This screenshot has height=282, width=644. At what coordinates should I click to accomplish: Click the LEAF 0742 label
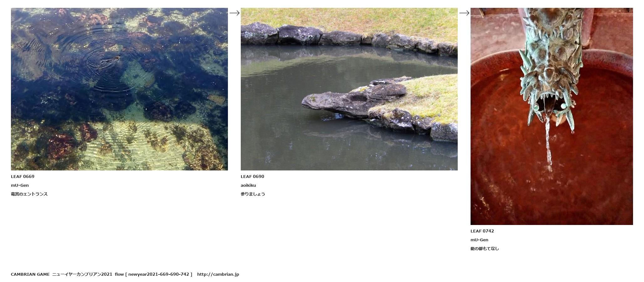click(x=482, y=231)
